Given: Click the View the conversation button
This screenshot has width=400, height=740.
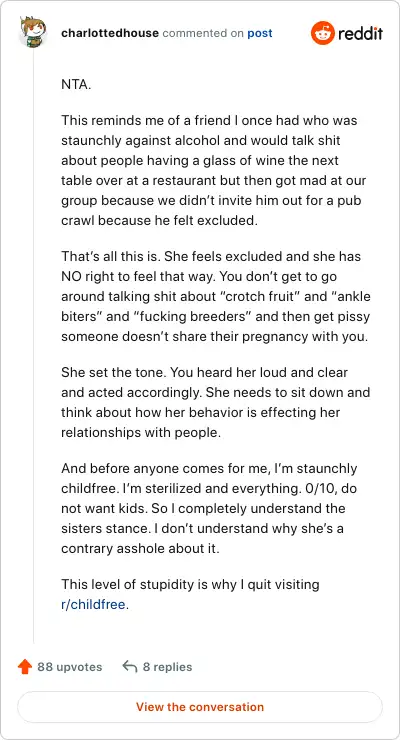Looking at the screenshot, I should [200, 707].
